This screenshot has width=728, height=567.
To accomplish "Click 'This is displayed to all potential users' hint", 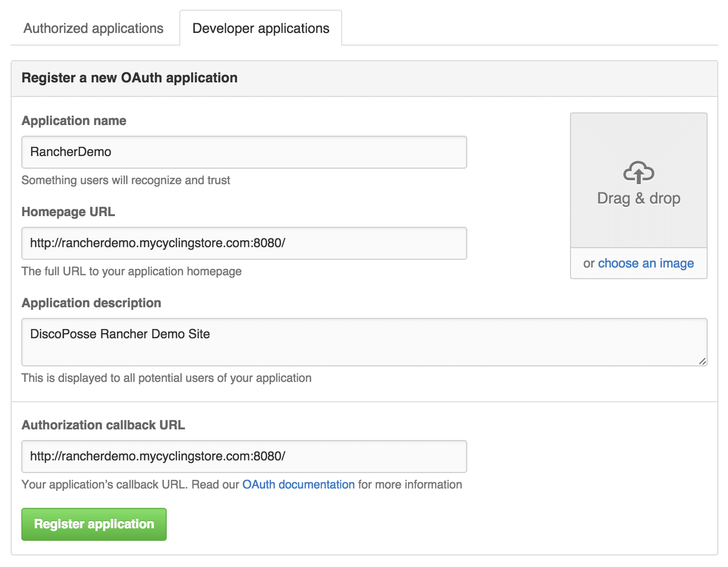I will (x=166, y=378).
